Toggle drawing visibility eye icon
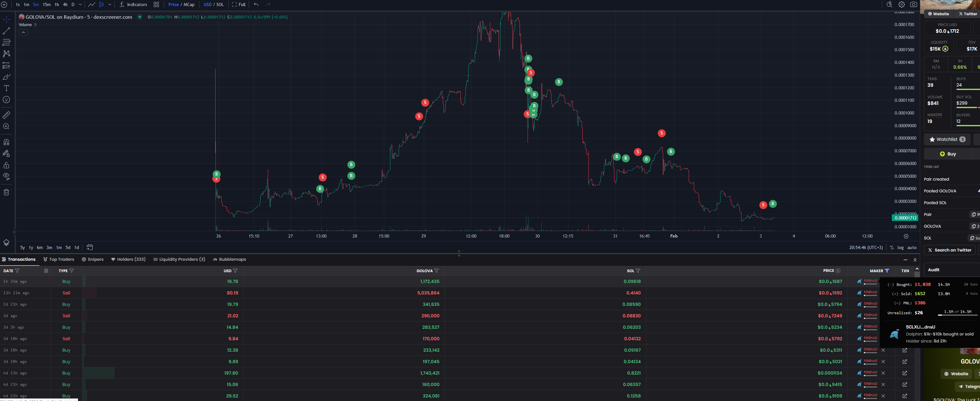This screenshot has height=401, width=980. coord(6,176)
